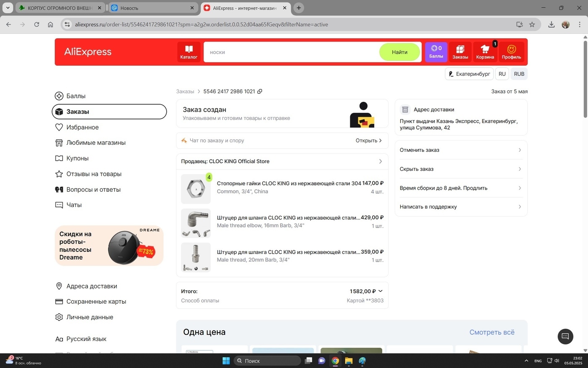Open the Корзина cart icon
The width and height of the screenshot is (588, 368).
(x=485, y=52)
